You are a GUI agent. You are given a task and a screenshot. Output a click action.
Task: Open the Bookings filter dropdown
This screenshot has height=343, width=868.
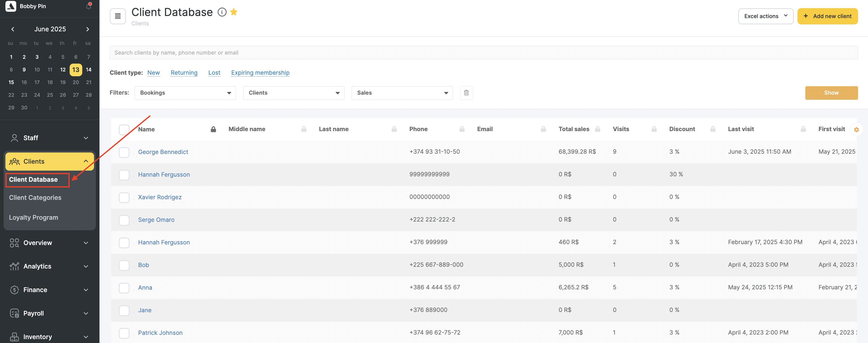click(x=185, y=93)
